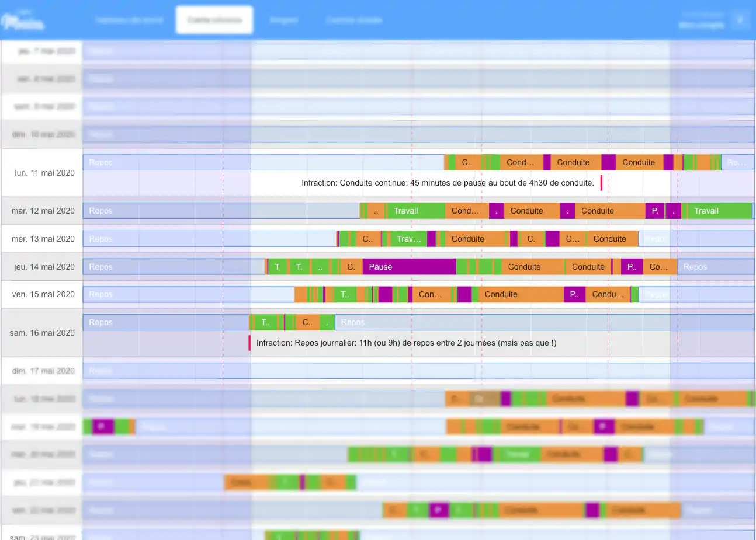
Task: Select the Repos block after 'C..' on sam. 16 mai
Action: [x=545, y=322]
